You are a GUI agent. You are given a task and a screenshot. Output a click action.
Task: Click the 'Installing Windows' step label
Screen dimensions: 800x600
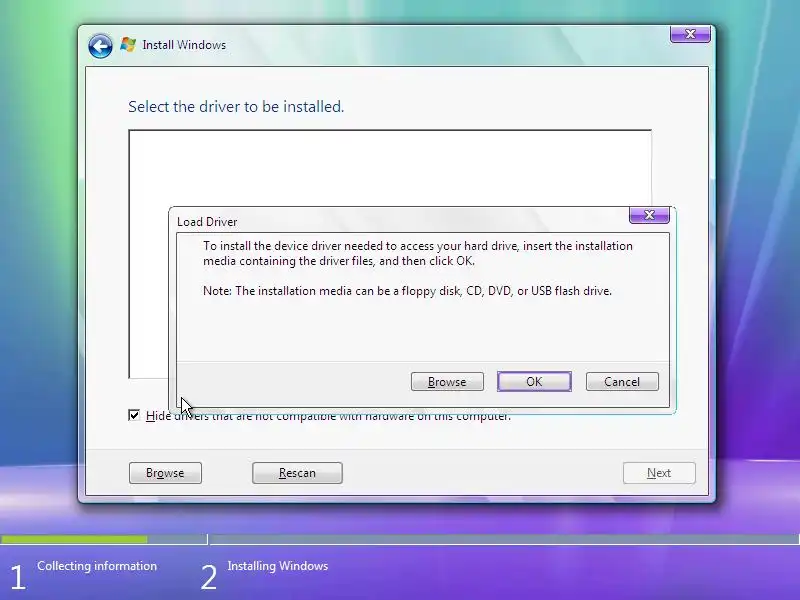click(278, 566)
